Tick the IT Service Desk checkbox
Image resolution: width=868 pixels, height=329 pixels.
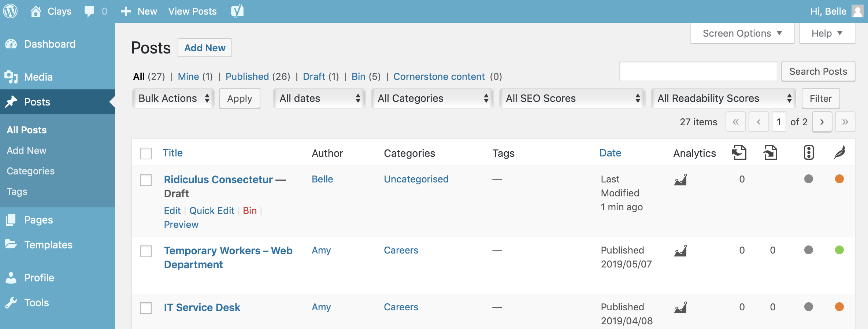pyautogui.click(x=146, y=308)
